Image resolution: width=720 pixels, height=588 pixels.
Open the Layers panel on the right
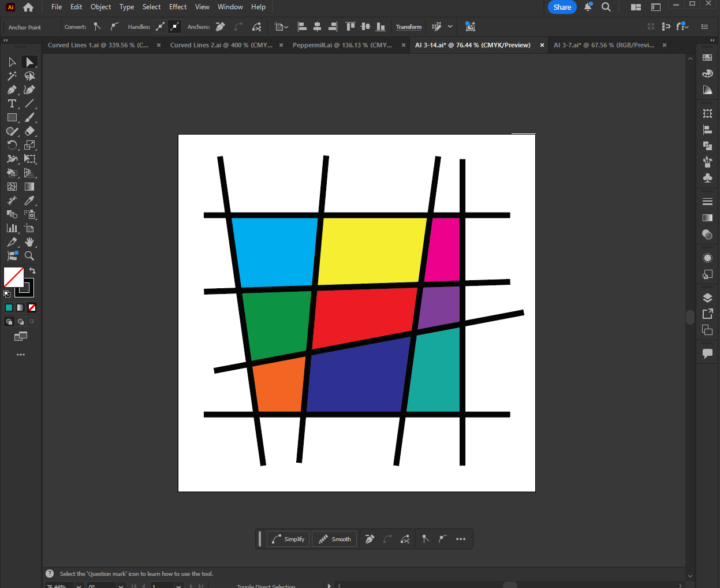pos(707,298)
